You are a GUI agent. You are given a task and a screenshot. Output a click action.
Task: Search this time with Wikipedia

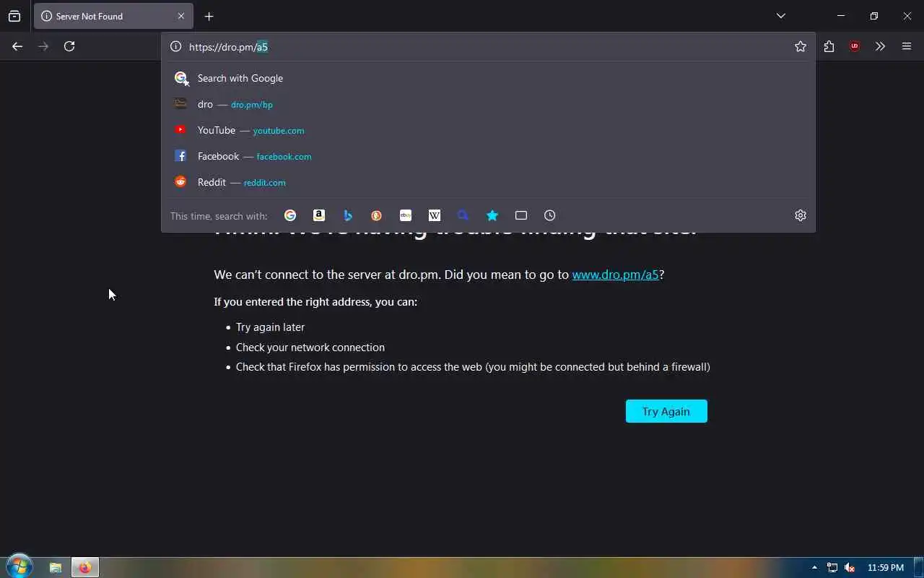click(435, 215)
